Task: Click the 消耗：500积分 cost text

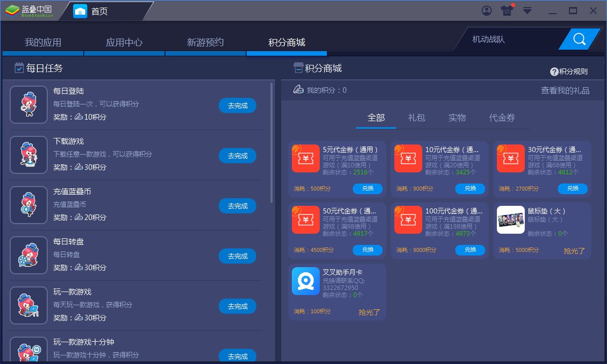Action: (312, 189)
